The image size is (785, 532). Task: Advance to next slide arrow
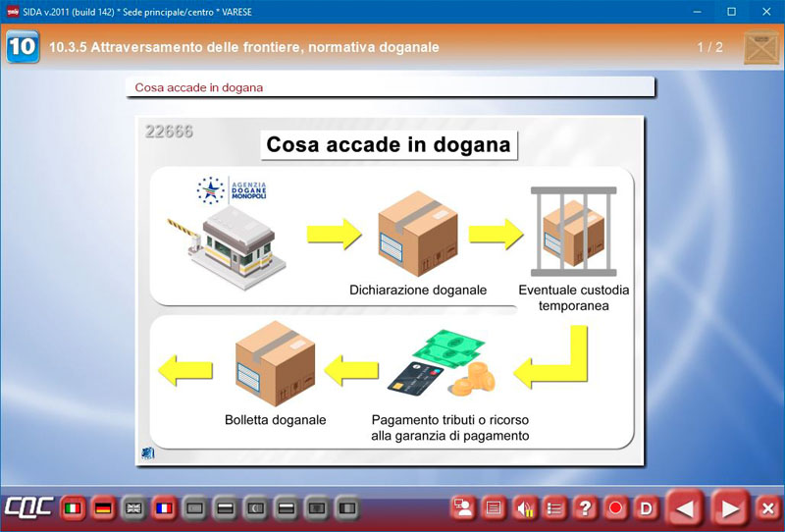[730, 508]
